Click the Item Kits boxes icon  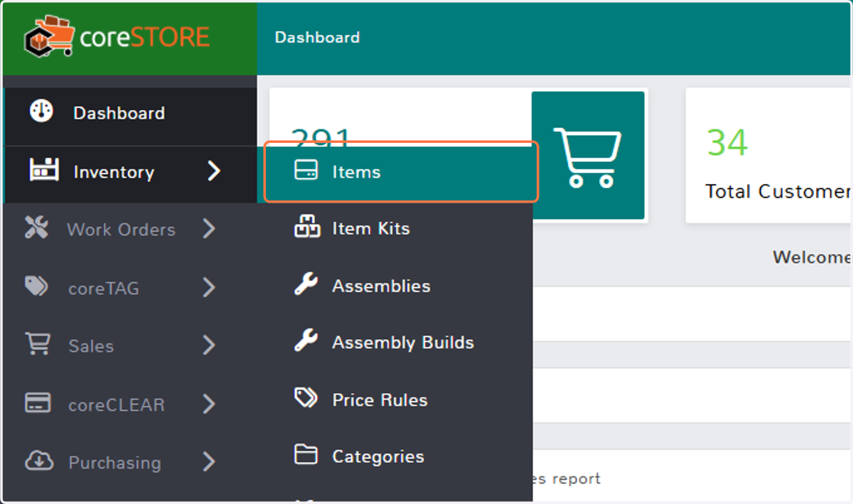[x=307, y=227]
